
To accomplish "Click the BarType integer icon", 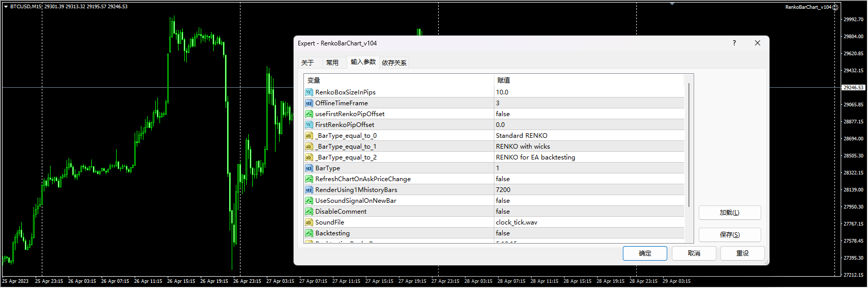I will [309, 168].
